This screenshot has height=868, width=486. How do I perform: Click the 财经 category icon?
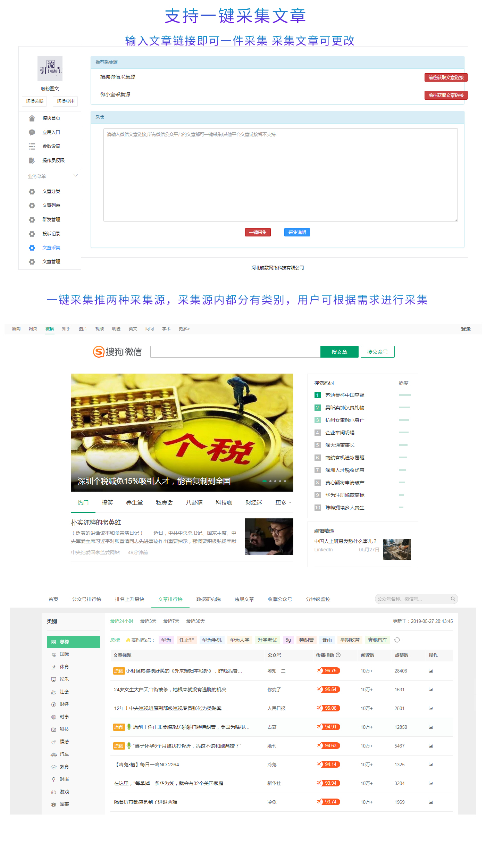(x=53, y=704)
